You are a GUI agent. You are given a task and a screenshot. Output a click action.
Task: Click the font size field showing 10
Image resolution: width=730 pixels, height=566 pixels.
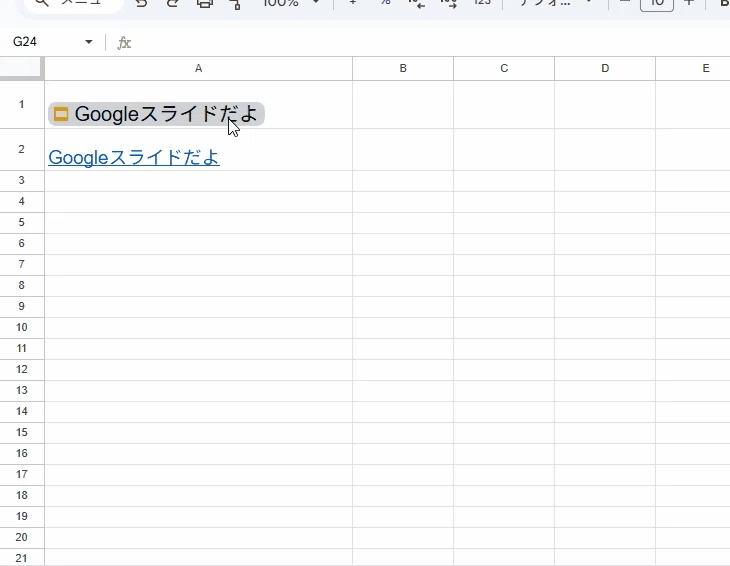coord(657,4)
